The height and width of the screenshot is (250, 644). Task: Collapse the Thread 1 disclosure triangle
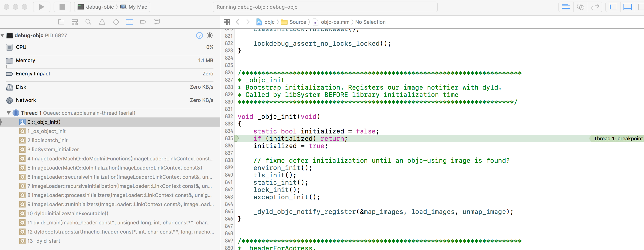point(9,113)
